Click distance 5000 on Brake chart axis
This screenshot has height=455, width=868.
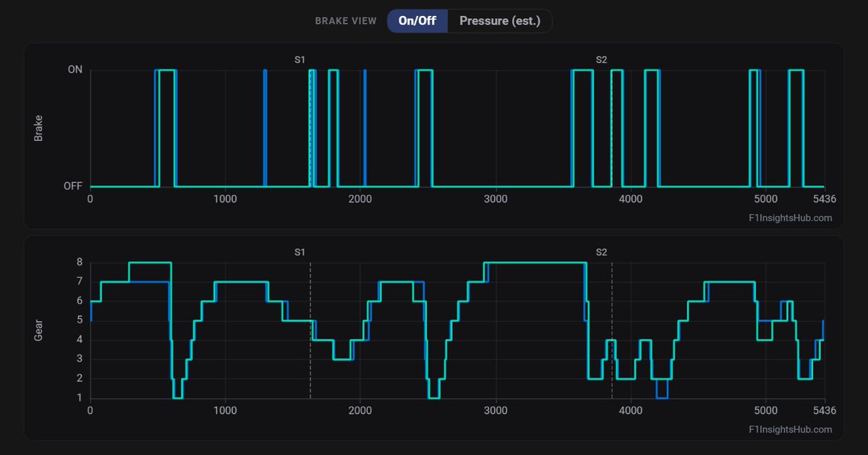tap(766, 198)
